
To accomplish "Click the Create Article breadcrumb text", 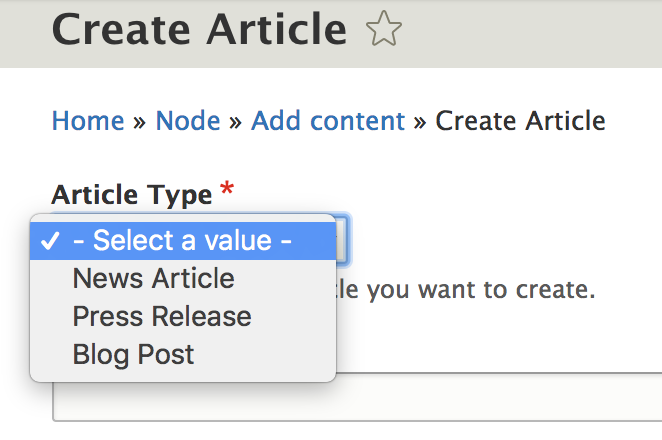I will click(x=520, y=122).
